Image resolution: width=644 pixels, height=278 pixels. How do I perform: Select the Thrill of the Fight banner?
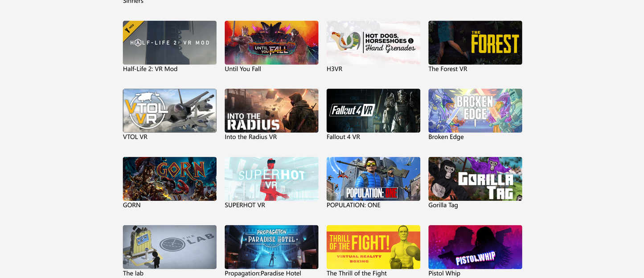point(373,247)
